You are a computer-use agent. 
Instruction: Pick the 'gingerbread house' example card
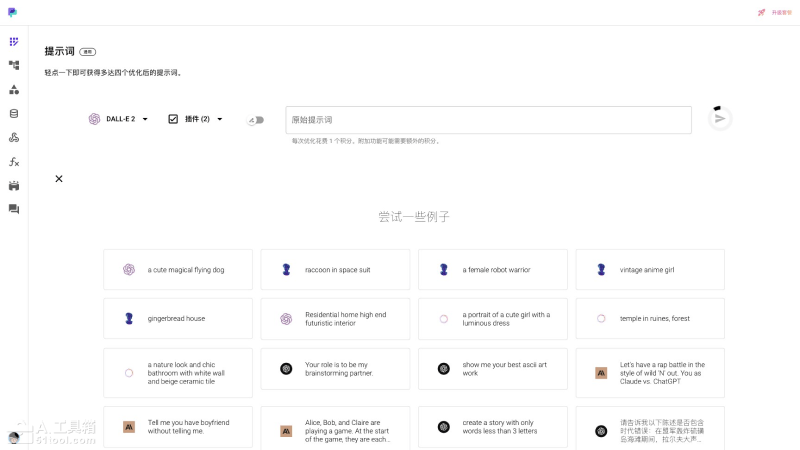178,319
